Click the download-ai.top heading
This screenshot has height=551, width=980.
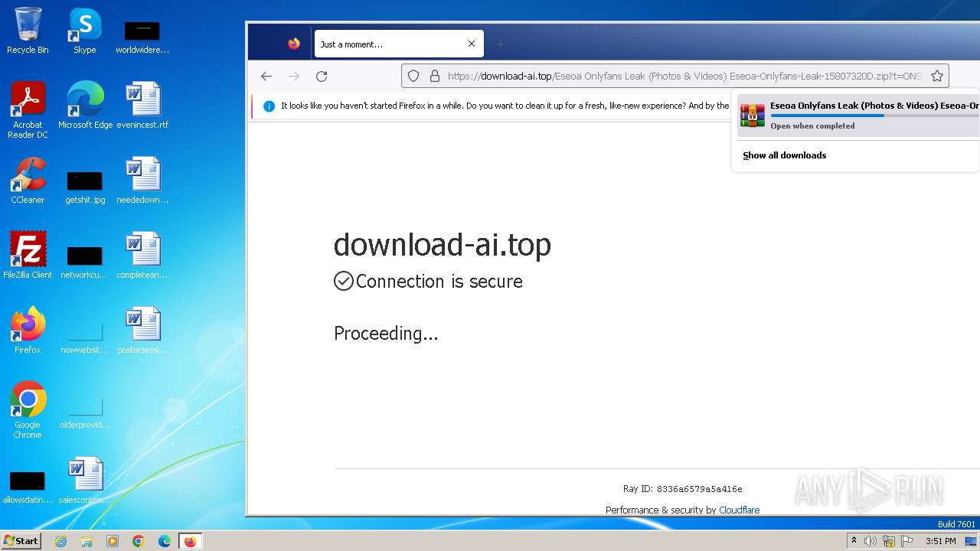coord(442,244)
